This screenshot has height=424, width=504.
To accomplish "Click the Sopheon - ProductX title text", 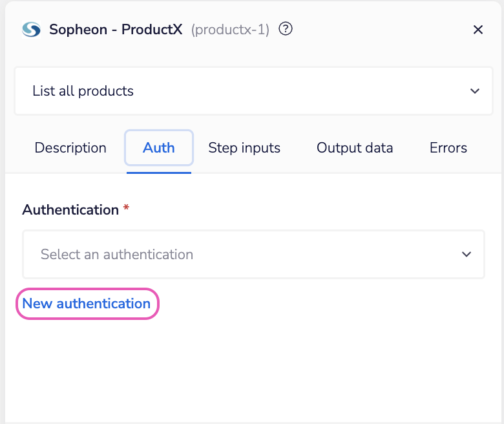I will pos(116,30).
